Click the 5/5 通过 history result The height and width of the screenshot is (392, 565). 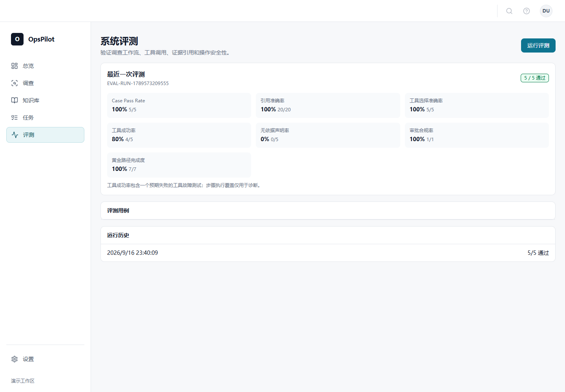pos(538,253)
